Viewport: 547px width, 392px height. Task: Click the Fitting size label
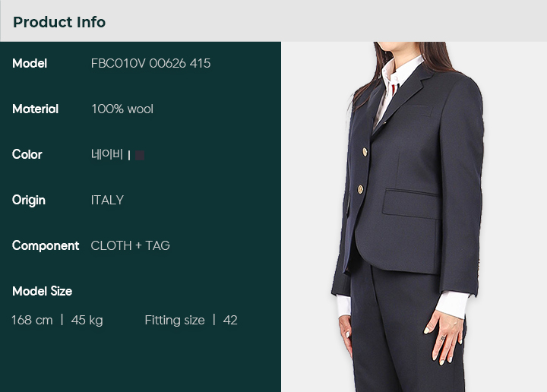click(175, 320)
